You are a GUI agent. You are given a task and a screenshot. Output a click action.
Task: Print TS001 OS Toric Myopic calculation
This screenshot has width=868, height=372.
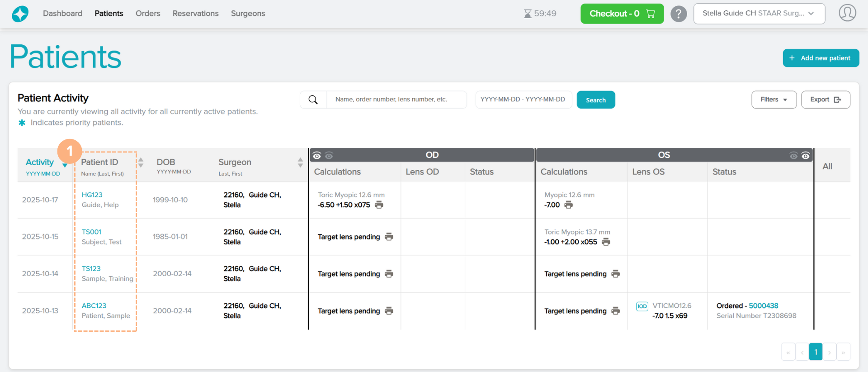coord(606,242)
